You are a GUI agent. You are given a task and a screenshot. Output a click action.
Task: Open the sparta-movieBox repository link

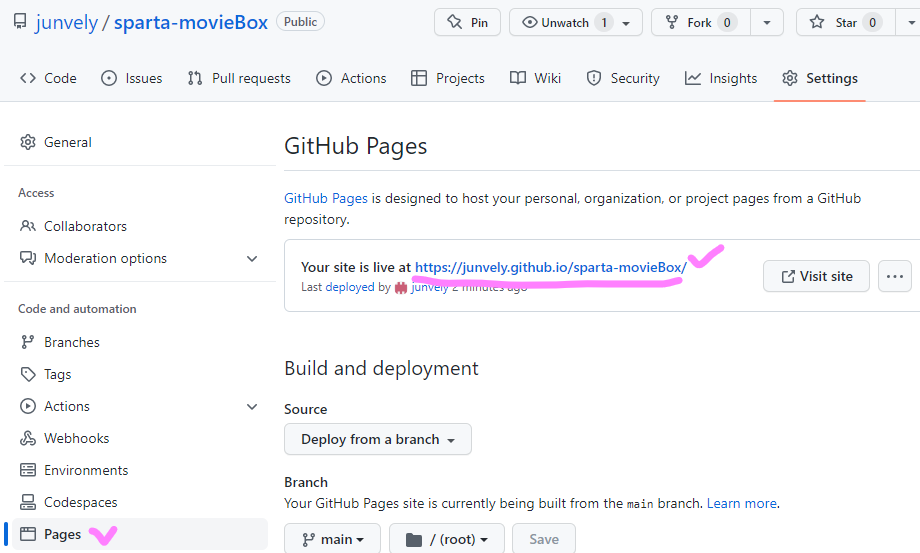191,22
